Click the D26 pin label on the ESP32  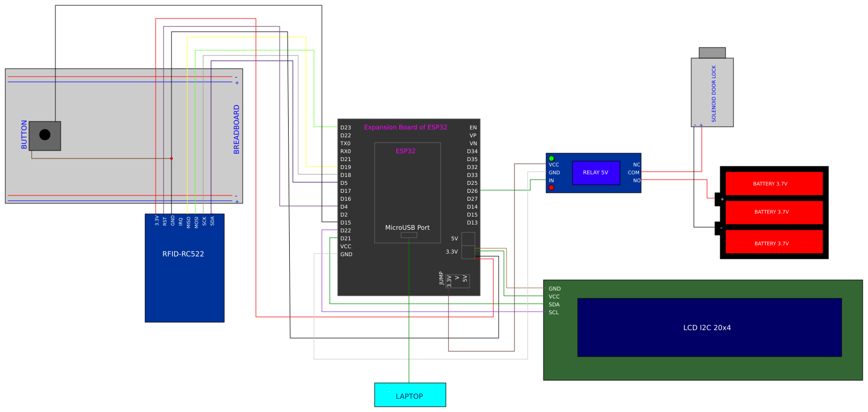[x=472, y=191]
